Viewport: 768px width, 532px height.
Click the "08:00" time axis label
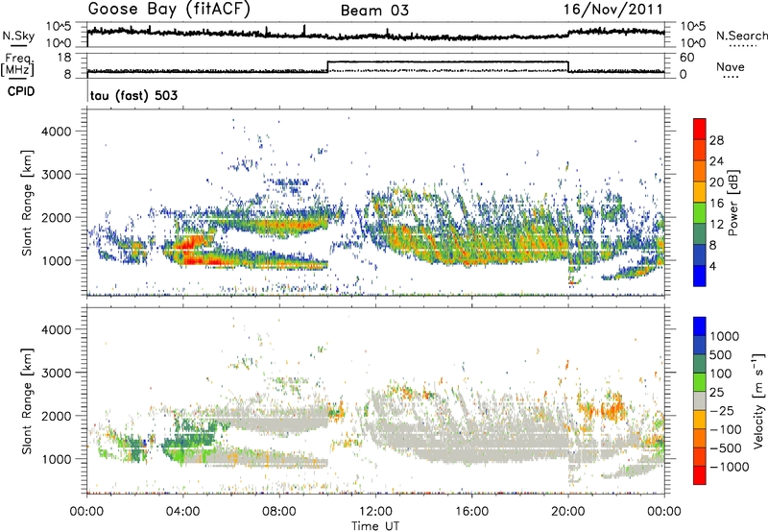tap(278, 512)
